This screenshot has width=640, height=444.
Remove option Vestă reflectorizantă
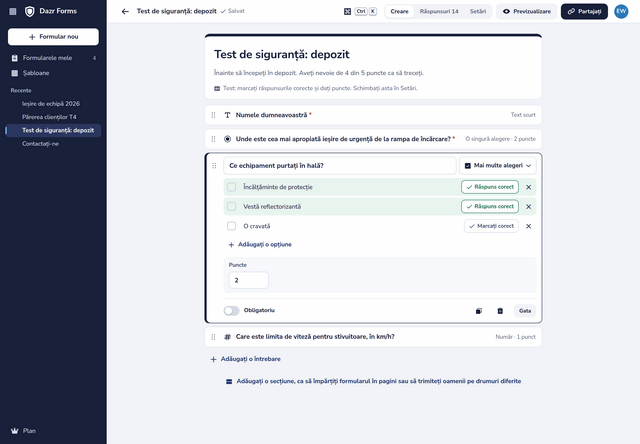(529, 207)
